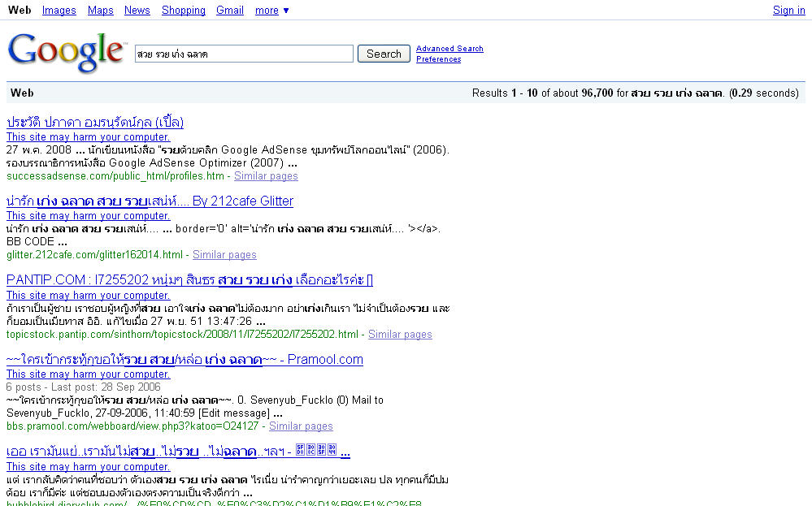Image resolution: width=812 pixels, height=506 pixels.
Task: Open the Pramool.com result title
Action: 185,359
